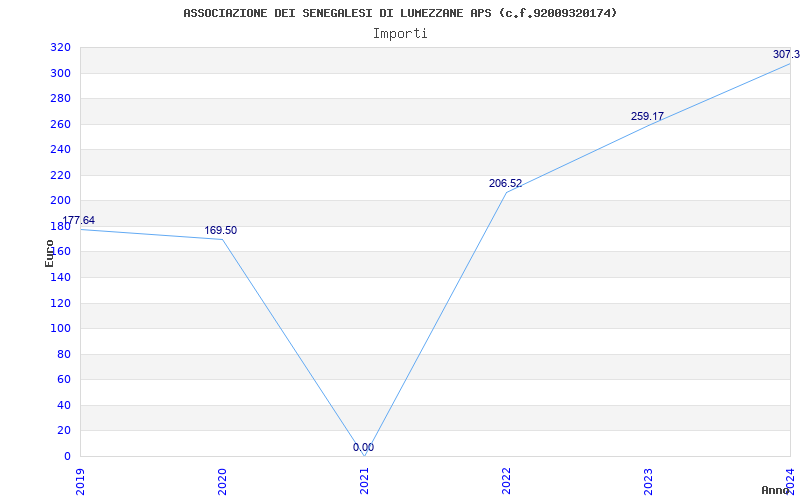The width and height of the screenshot is (800, 500).
Task: Click the y-axis value 280
Action: [x=60, y=98]
